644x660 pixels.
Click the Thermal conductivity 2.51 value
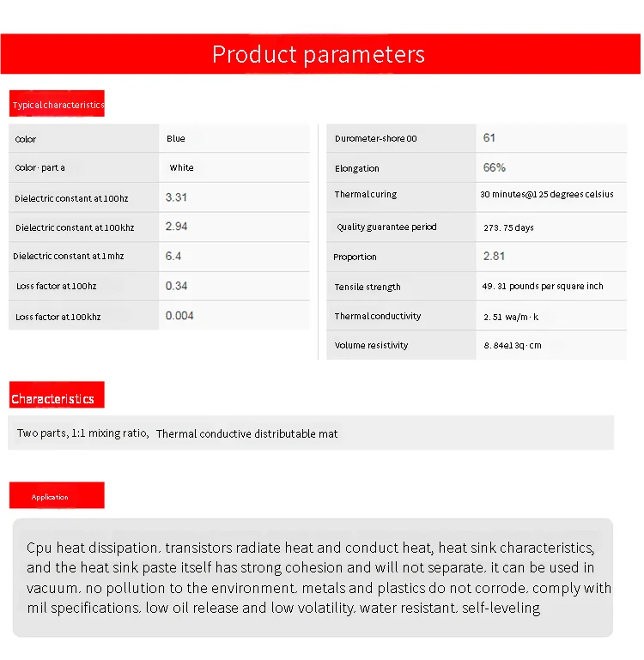click(x=511, y=317)
